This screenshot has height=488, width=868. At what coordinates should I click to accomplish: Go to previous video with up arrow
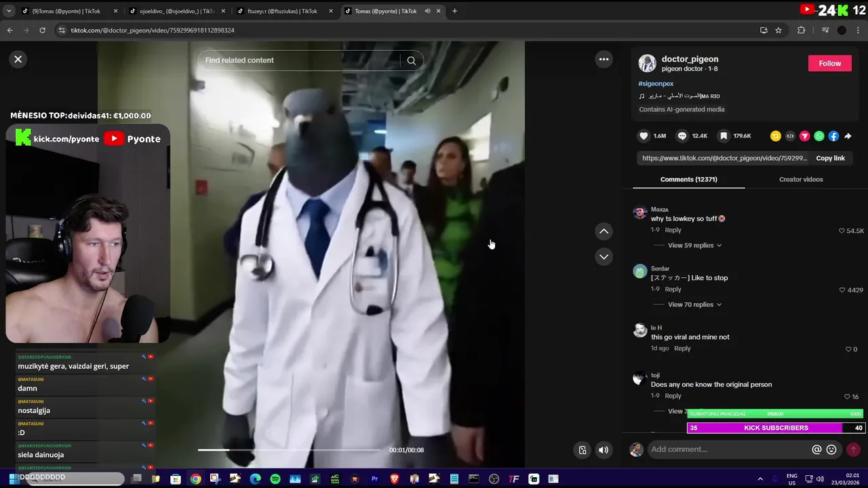604,231
